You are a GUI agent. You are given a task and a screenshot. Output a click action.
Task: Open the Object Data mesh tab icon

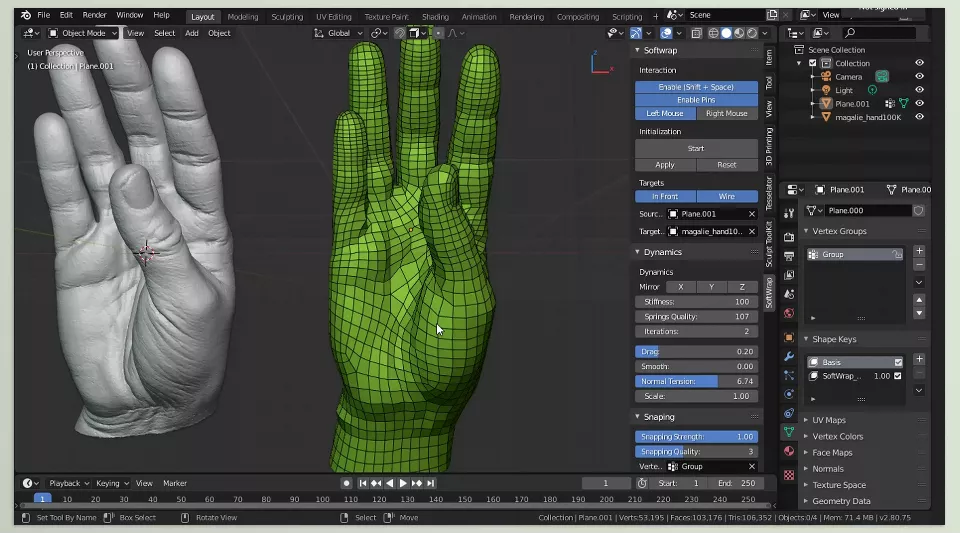click(x=789, y=432)
